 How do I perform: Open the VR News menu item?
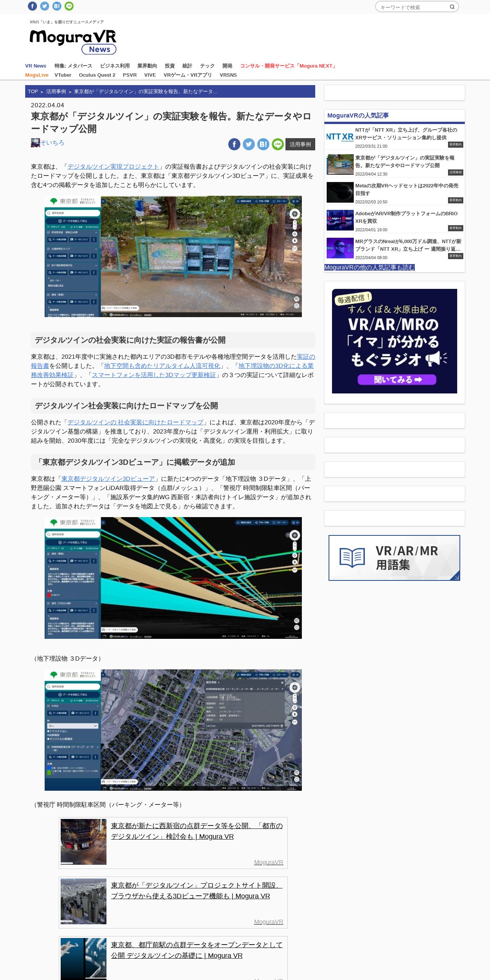click(35, 66)
